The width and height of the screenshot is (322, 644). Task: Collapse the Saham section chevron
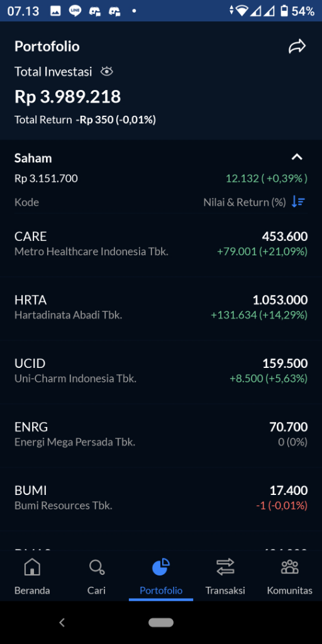297,157
